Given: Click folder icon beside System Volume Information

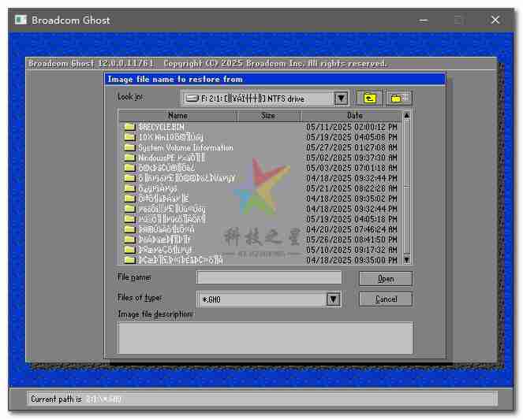Looking at the screenshot, I should click(129, 147).
